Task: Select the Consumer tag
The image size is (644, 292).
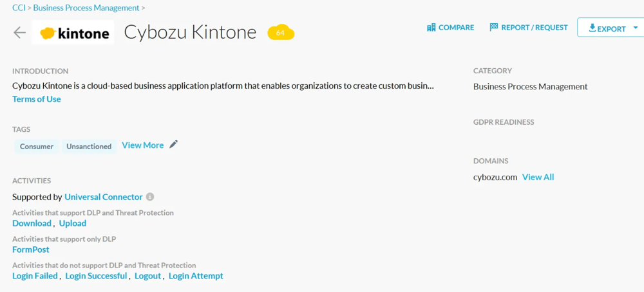Action: click(x=37, y=147)
